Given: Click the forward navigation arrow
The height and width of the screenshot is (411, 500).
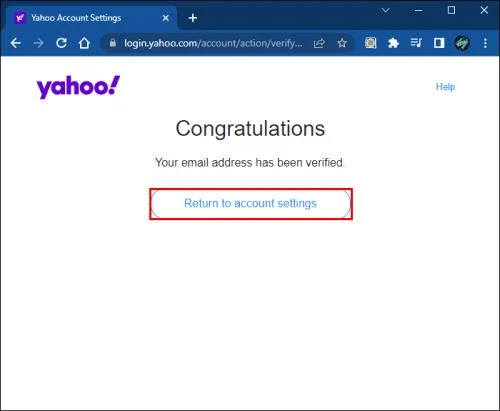Looking at the screenshot, I should (38, 43).
